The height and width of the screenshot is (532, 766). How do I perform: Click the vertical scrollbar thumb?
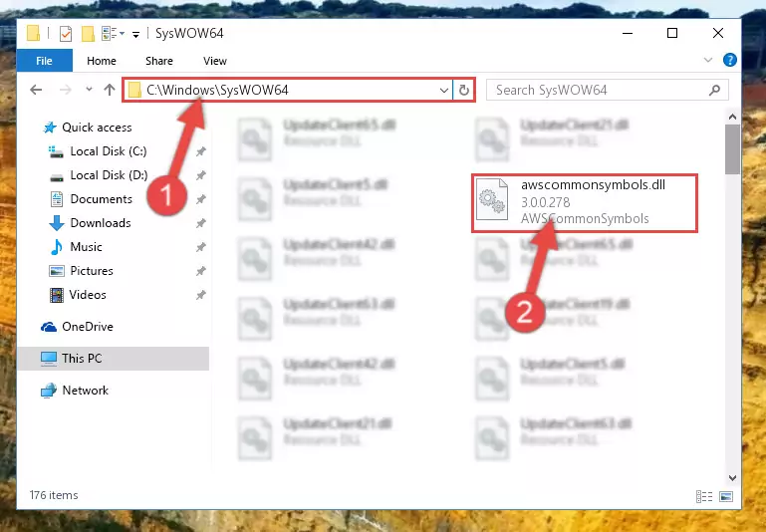click(732, 149)
